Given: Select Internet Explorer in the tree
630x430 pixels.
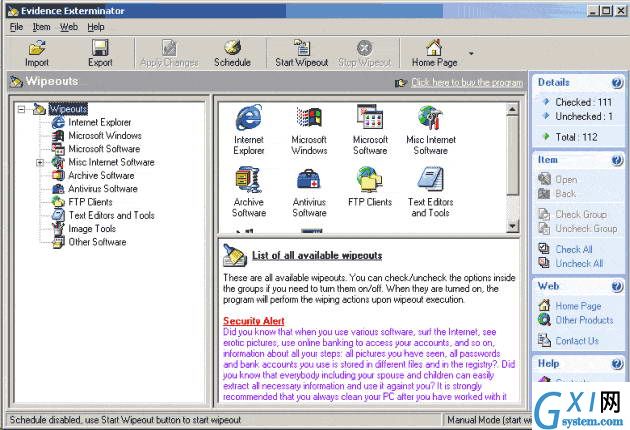Looking at the screenshot, I should tap(100, 122).
